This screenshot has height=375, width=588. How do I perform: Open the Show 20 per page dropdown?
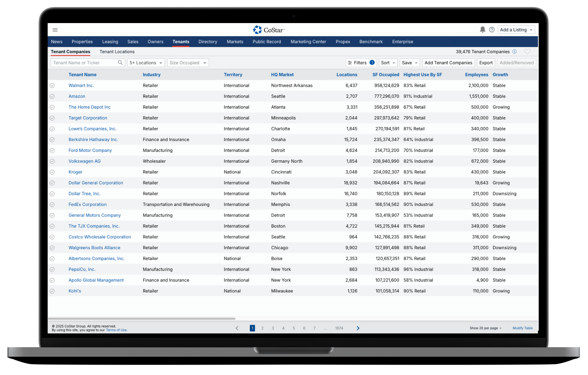pos(486,328)
